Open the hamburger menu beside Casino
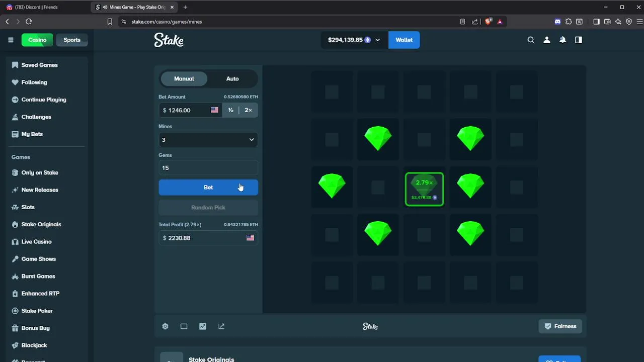This screenshot has height=362, width=644. coord(11,40)
